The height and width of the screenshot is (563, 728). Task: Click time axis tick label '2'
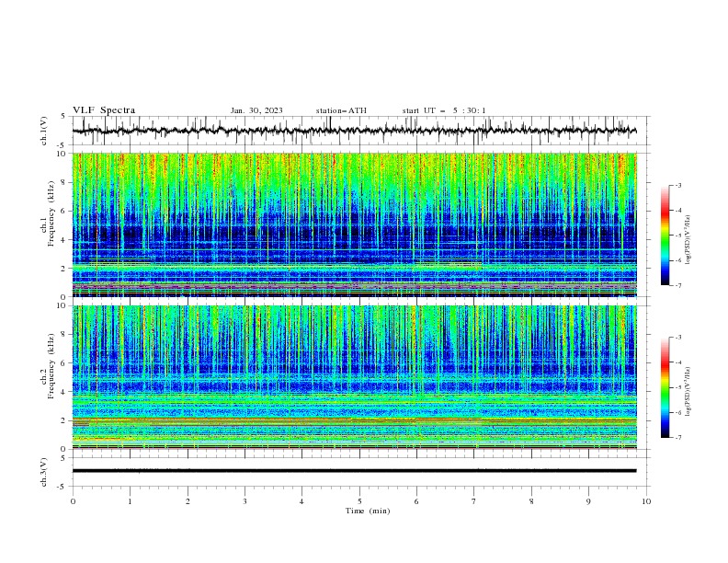[x=188, y=501]
